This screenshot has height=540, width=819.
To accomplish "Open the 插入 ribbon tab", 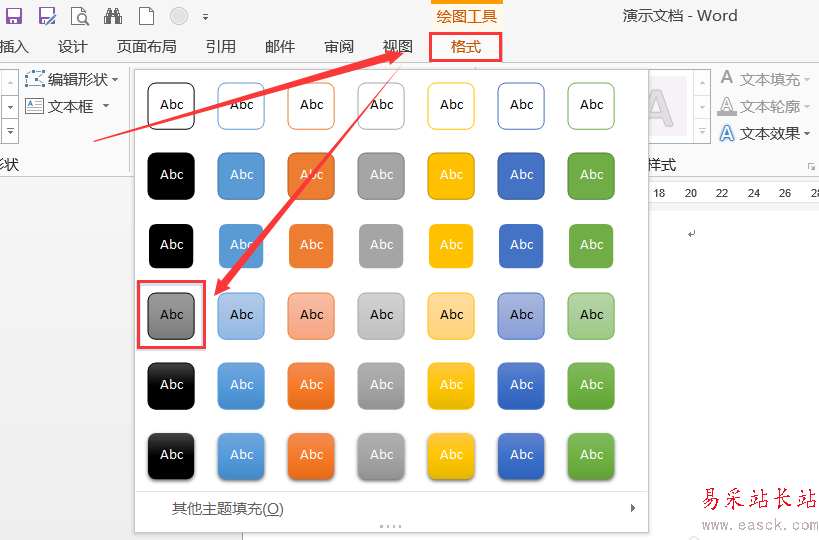I will click(14, 47).
